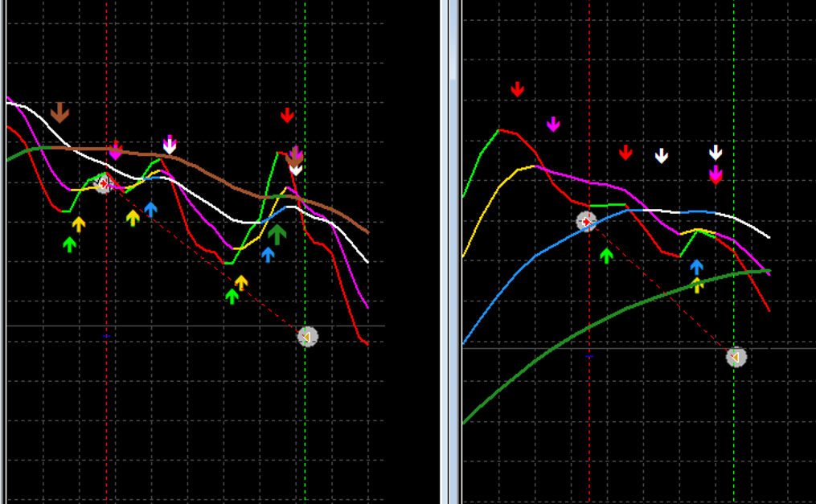This screenshot has height=504, width=816.
Task: Click the yellow up arrow above the lowest green arrow
Action: pyautogui.click(x=241, y=283)
